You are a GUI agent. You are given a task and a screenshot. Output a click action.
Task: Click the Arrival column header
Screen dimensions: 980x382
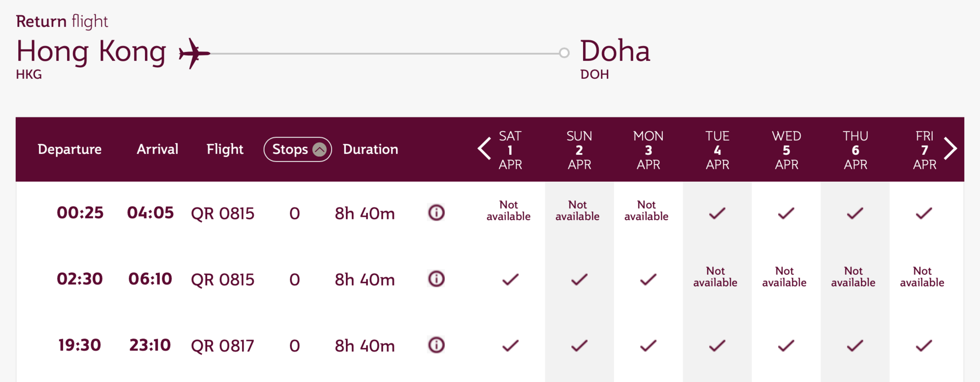[x=157, y=149]
